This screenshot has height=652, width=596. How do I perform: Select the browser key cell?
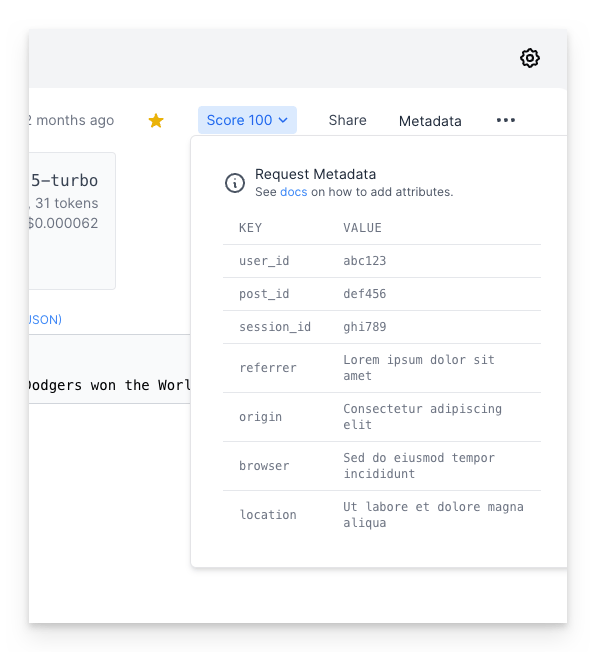(264, 466)
